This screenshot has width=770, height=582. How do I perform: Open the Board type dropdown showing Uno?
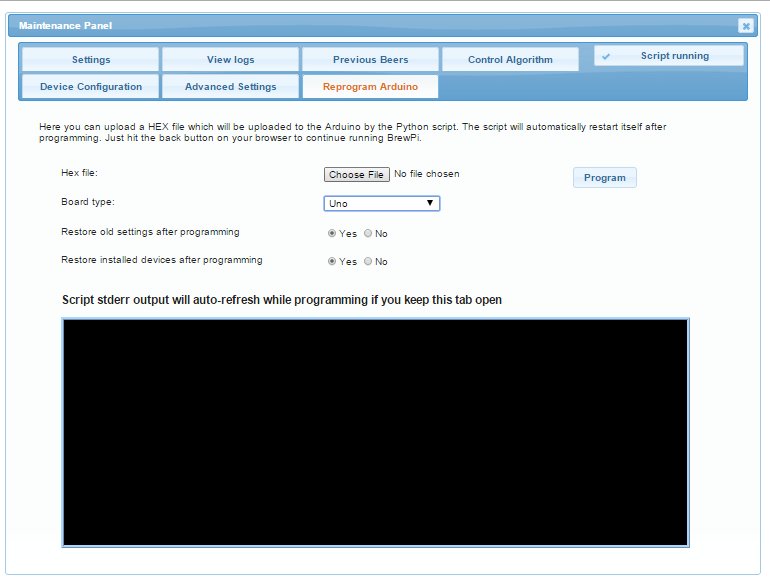(382, 203)
